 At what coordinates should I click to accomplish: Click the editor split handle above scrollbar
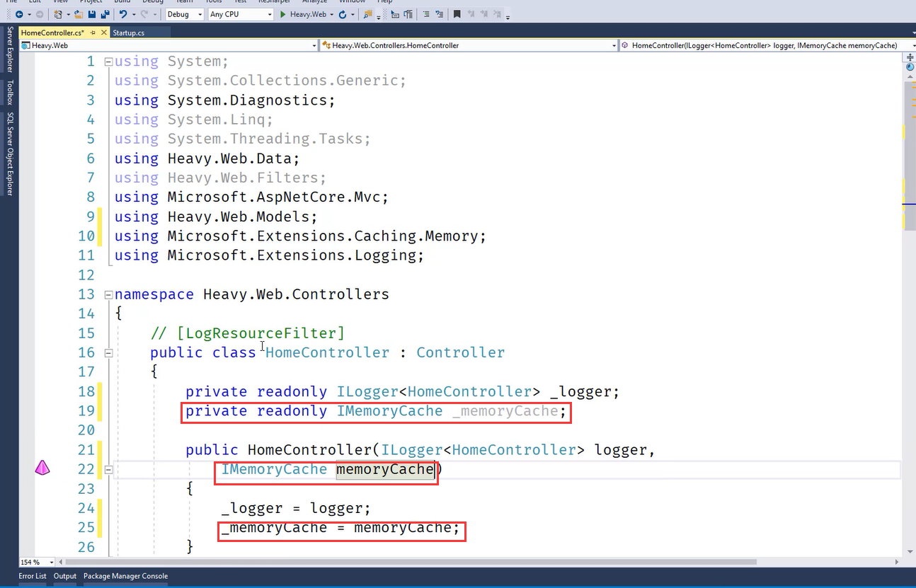point(910,55)
